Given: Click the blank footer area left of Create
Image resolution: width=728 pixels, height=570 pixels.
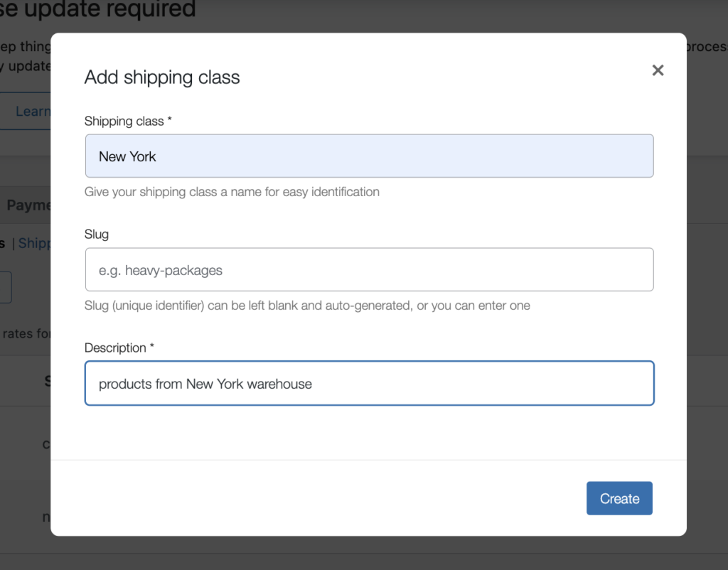Looking at the screenshot, I should pyautogui.click(x=320, y=498).
